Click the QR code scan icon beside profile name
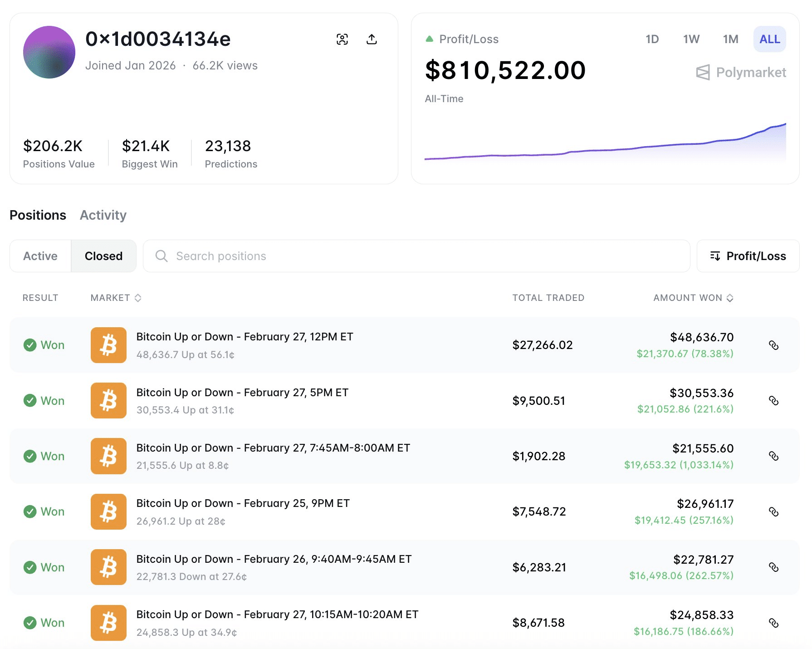Screen dimensions: 812x649 tap(342, 39)
